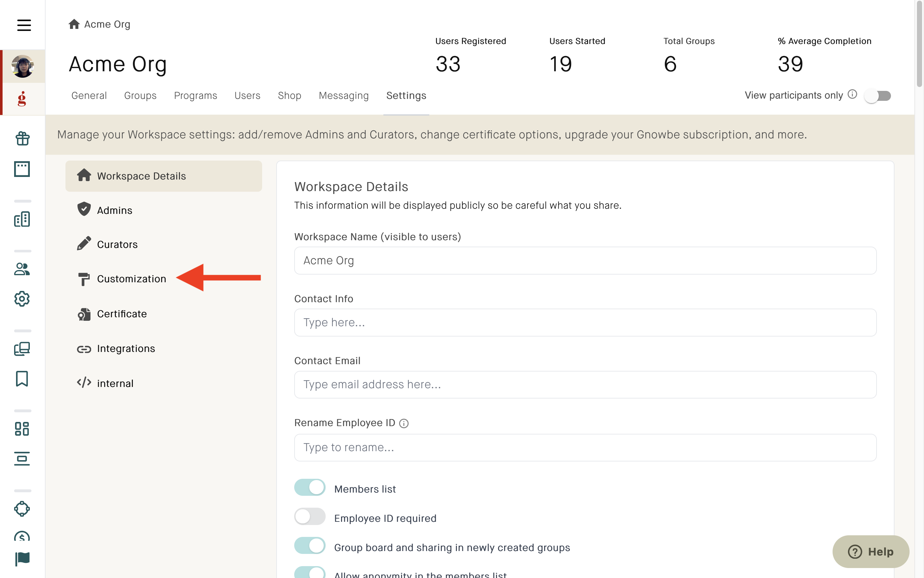
Task: Open the circular nodes sidebar icon
Action: tap(22, 509)
